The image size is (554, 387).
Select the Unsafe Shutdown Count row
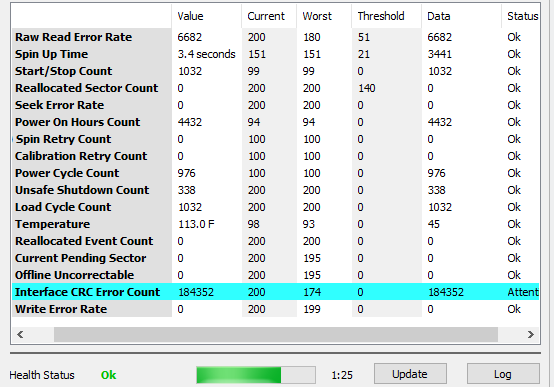click(276, 190)
